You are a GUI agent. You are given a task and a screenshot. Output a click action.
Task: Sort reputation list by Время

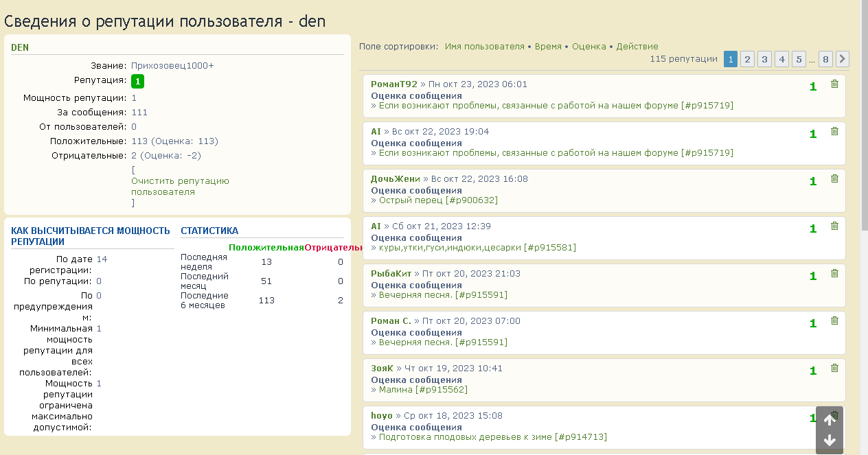pos(548,47)
